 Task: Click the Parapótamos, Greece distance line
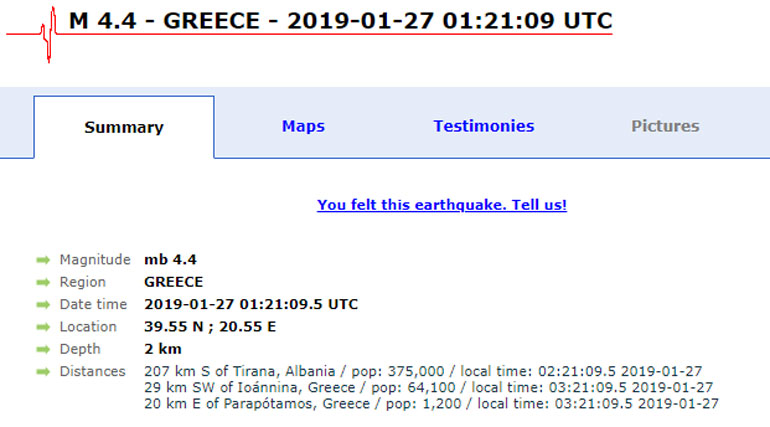[x=431, y=403]
